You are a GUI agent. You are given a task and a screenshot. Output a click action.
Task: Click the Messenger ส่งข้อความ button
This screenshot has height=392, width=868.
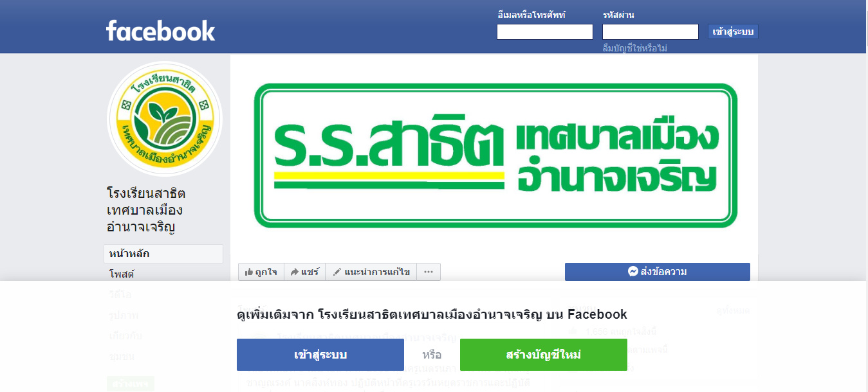click(x=658, y=272)
